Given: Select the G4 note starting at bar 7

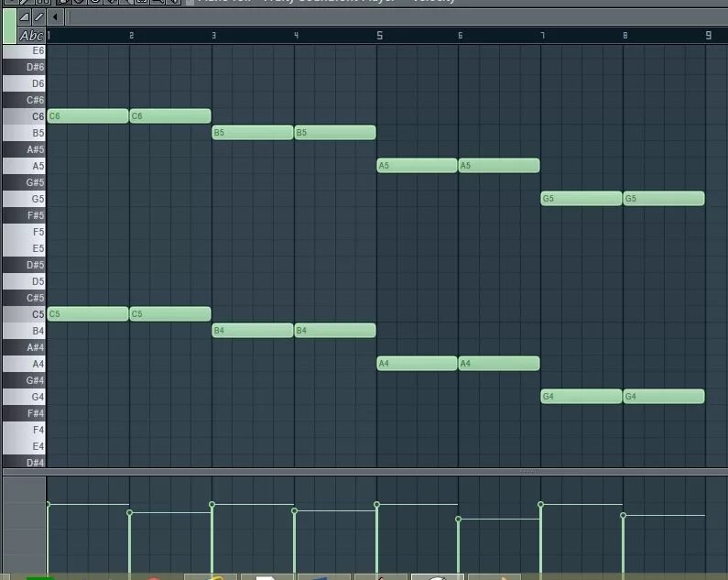Looking at the screenshot, I should [581, 397].
